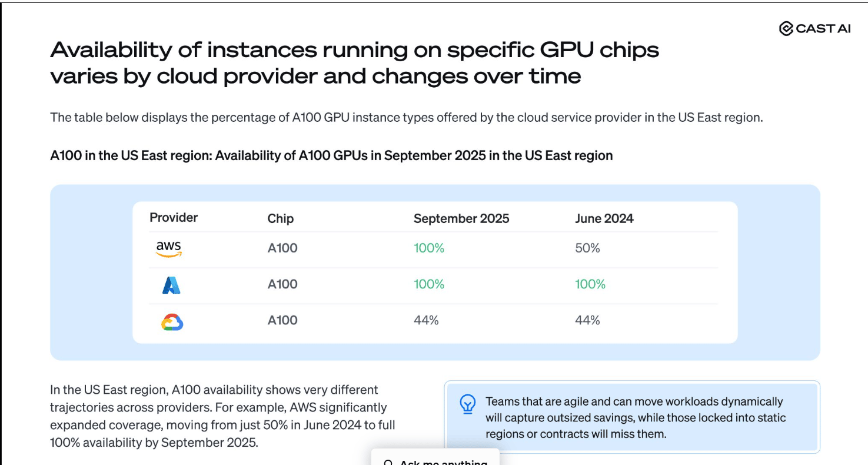
Task: Click the lightbulb tip icon
Action: coord(467,404)
